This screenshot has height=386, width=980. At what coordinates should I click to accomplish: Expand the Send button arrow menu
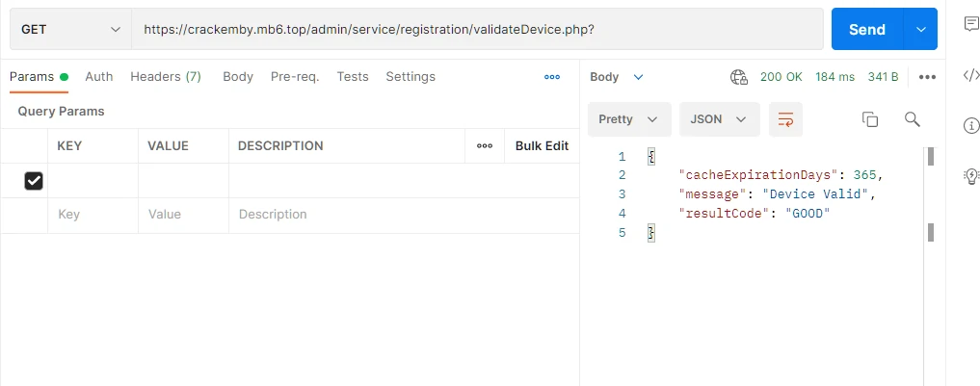(x=919, y=29)
